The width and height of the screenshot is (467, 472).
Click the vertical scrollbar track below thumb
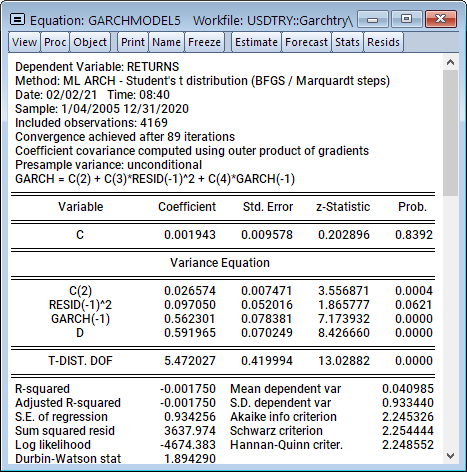pyautogui.click(x=450, y=322)
